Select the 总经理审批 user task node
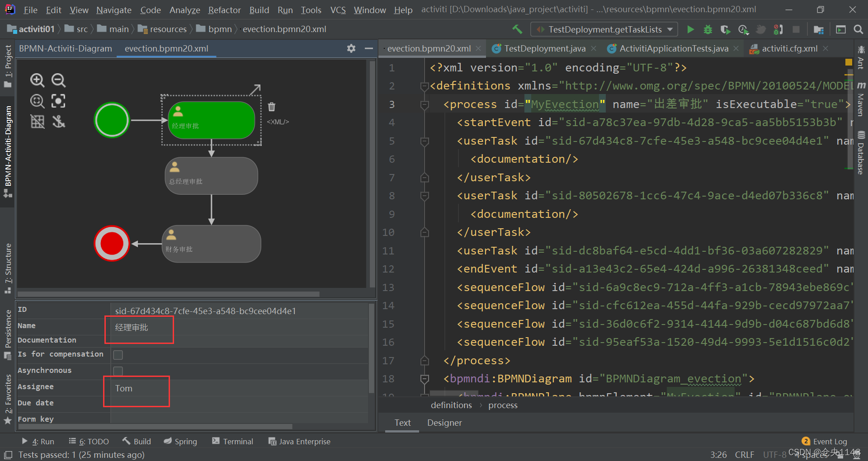Viewport: 868px width, 461px height. click(x=212, y=176)
